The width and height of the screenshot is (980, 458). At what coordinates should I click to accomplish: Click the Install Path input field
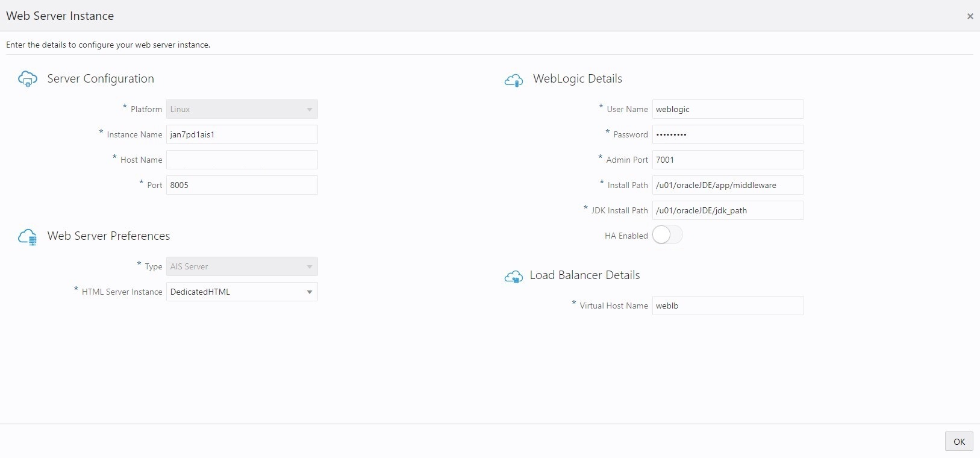pos(728,185)
